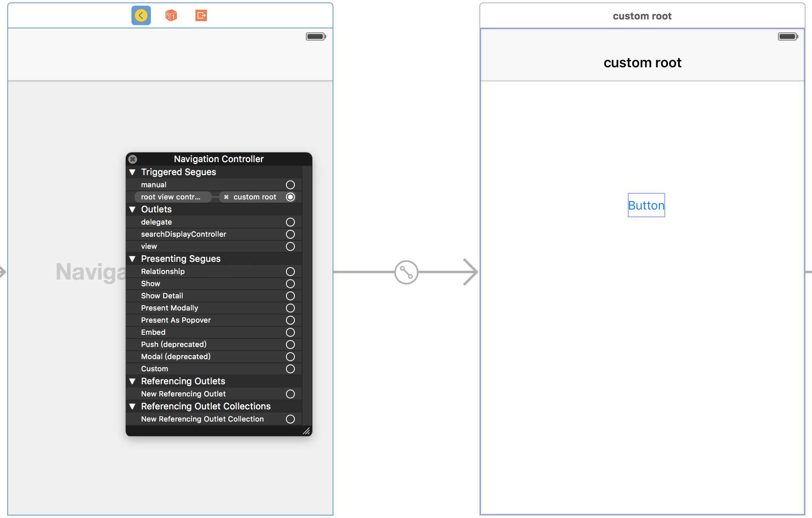Click the Show segue circle
Image resolution: width=812 pixels, height=518 pixels.
(x=290, y=284)
